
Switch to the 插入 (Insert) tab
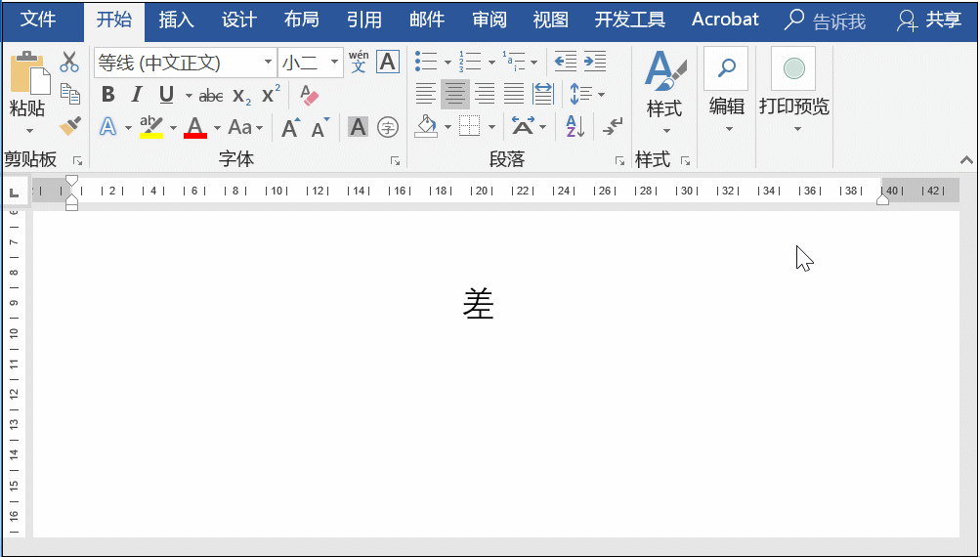tap(176, 20)
